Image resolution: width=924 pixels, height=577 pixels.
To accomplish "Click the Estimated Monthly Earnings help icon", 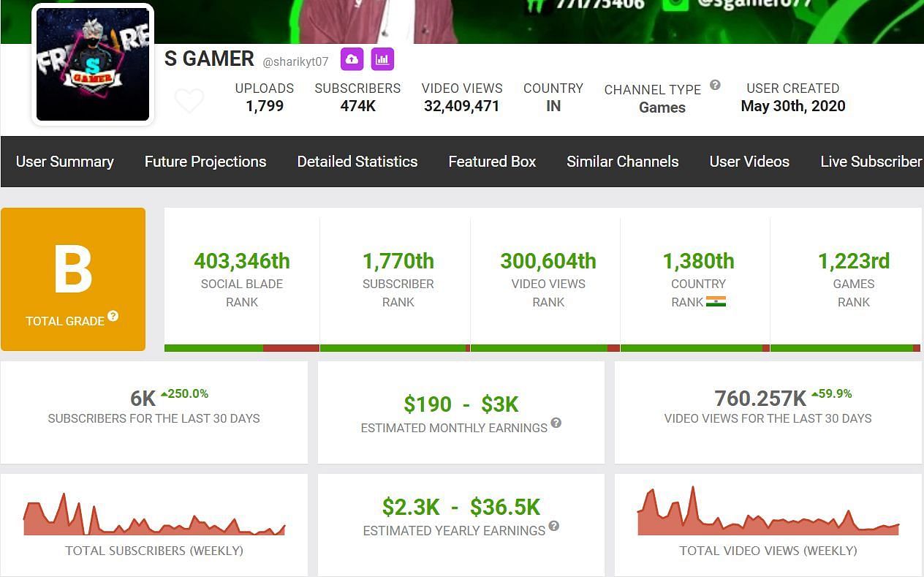I will point(556,423).
